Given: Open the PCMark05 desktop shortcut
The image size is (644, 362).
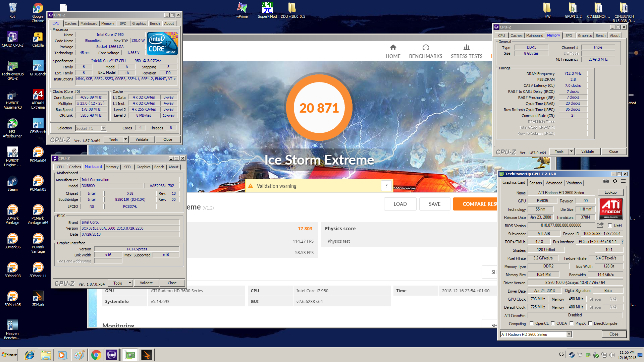Looking at the screenshot, I should (x=38, y=183).
